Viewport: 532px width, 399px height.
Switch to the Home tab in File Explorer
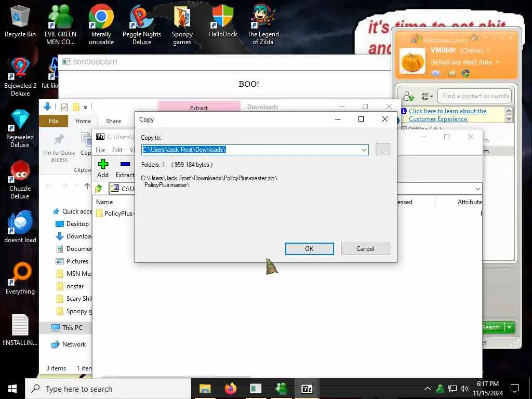tap(83, 121)
